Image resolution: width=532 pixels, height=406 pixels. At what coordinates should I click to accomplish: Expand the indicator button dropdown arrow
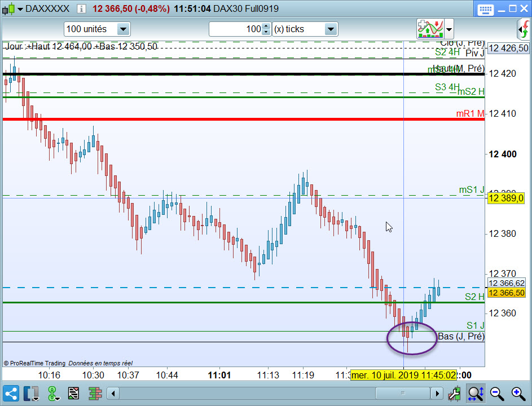(449, 29)
